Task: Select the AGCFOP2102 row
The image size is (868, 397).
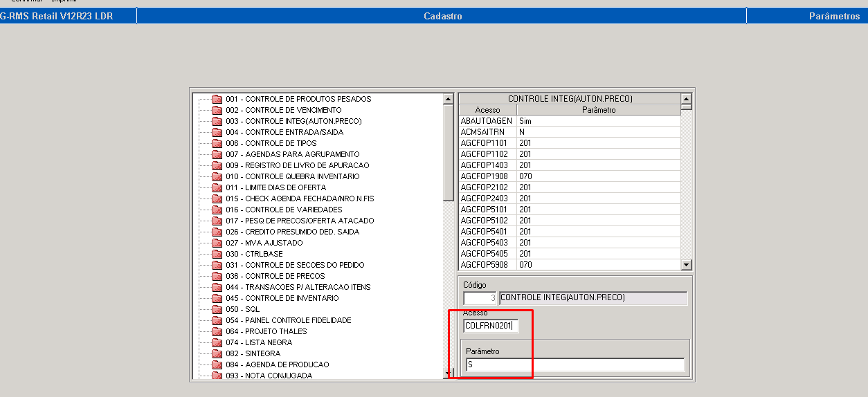Action: (x=569, y=187)
